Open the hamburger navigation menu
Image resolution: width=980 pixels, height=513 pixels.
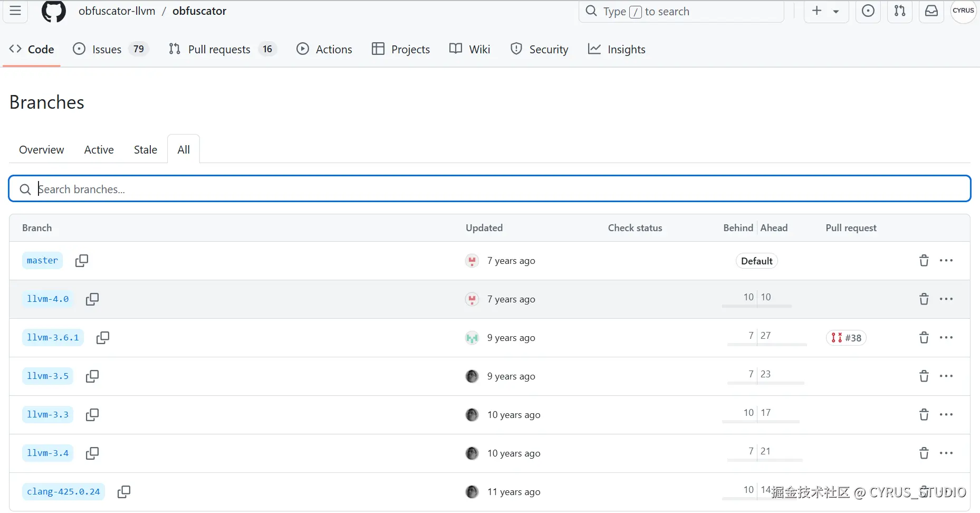[15, 11]
